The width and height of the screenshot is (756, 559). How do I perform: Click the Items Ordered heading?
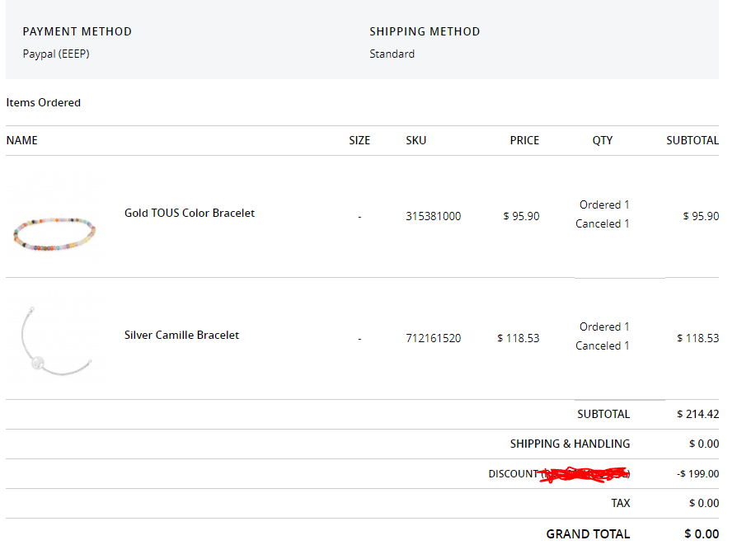pos(44,102)
